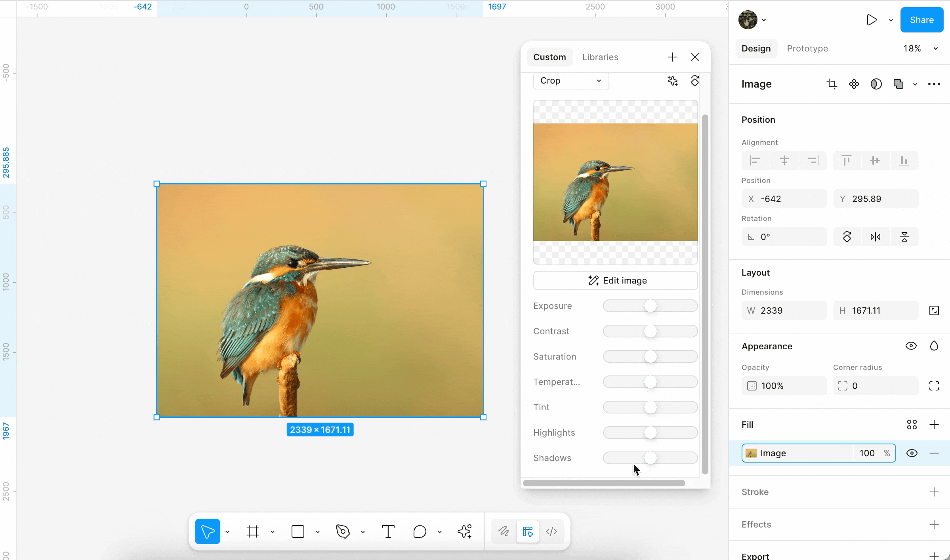The width and height of the screenshot is (950, 560).
Task: Open the Crop mode dropdown
Action: coord(571,81)
